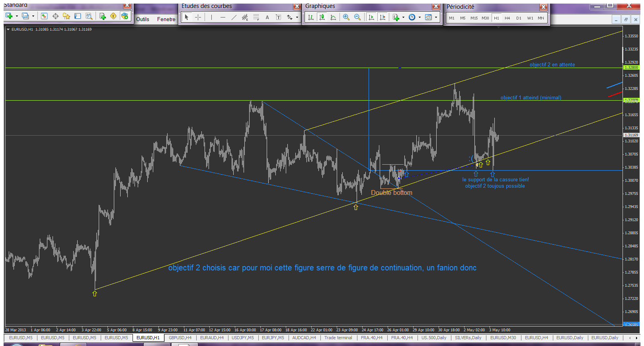Click the zoom out magnifier icon
The width and height of the screenshot is (644, 346).
point(357,17)
